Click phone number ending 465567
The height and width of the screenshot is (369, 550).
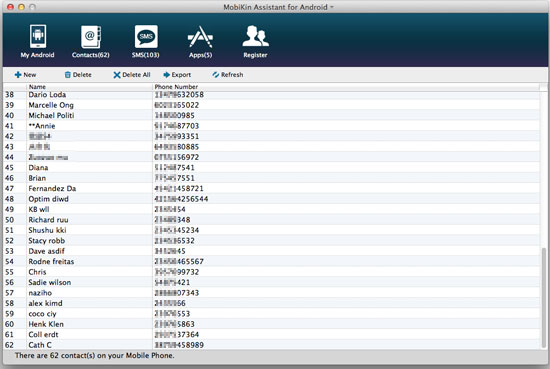click(x=179, y=262)
